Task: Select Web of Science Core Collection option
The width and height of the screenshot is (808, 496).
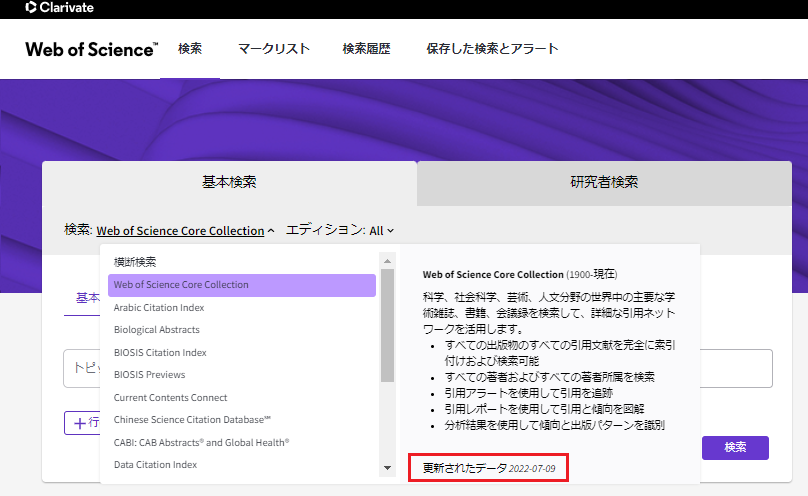Action: click(242, 285)
